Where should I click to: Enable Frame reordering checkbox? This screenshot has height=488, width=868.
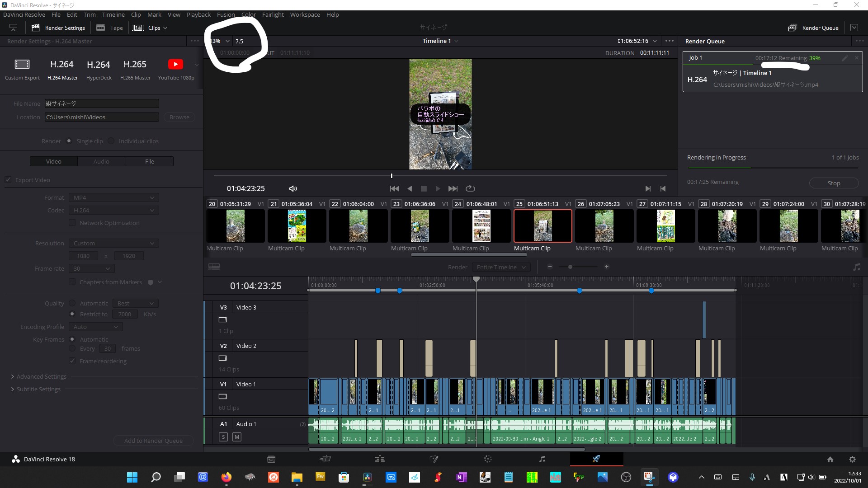click(72, 361)
